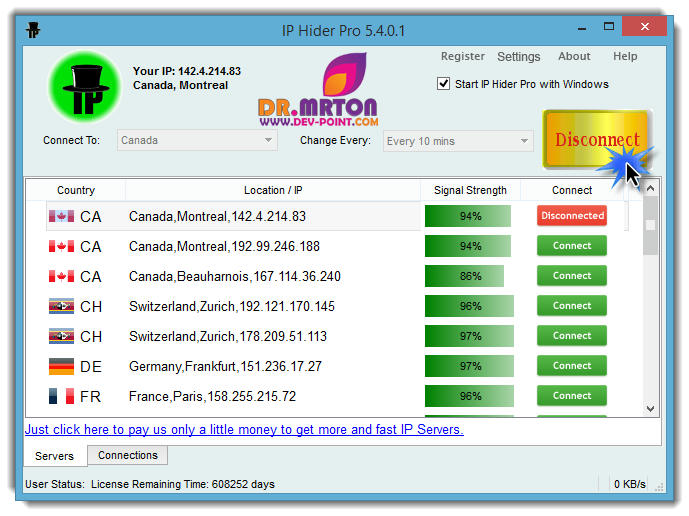Connect to France Paris 158.255.215.72
The width and height of the screenshot is (689, 516).
click(x=572, y=396)
